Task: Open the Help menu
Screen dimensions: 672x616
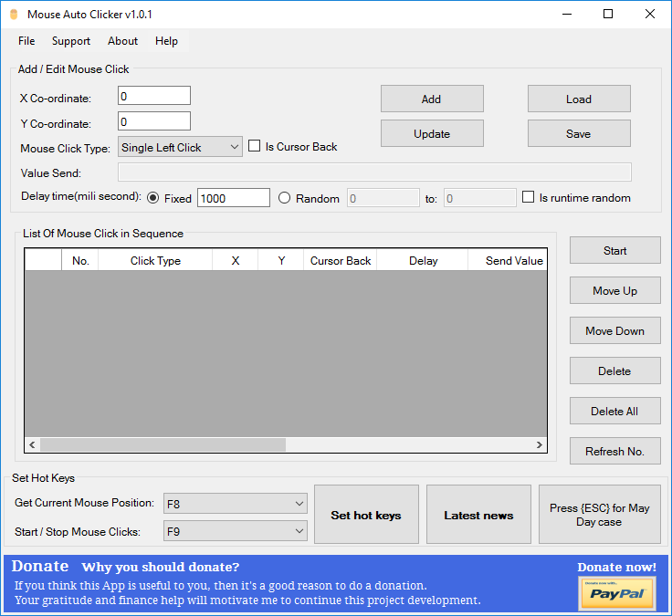Action: click(x=166, y=41)
